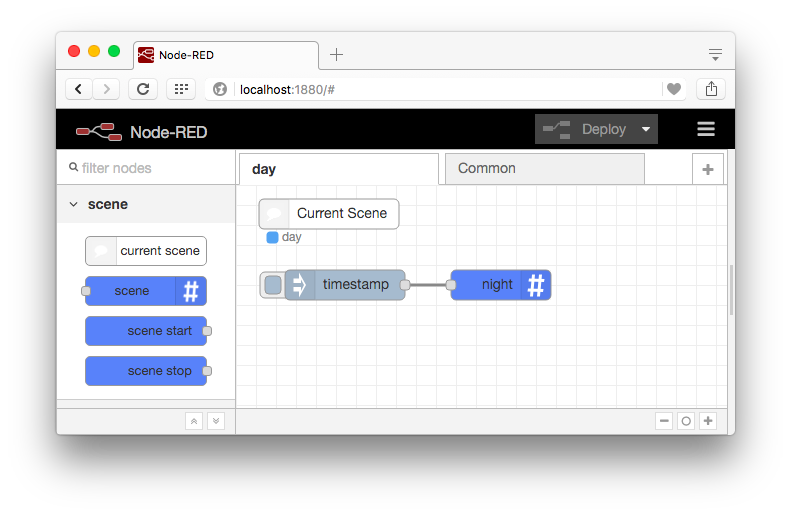
Task: Trigger the timestamp inject node button
Action: point(273,285)
